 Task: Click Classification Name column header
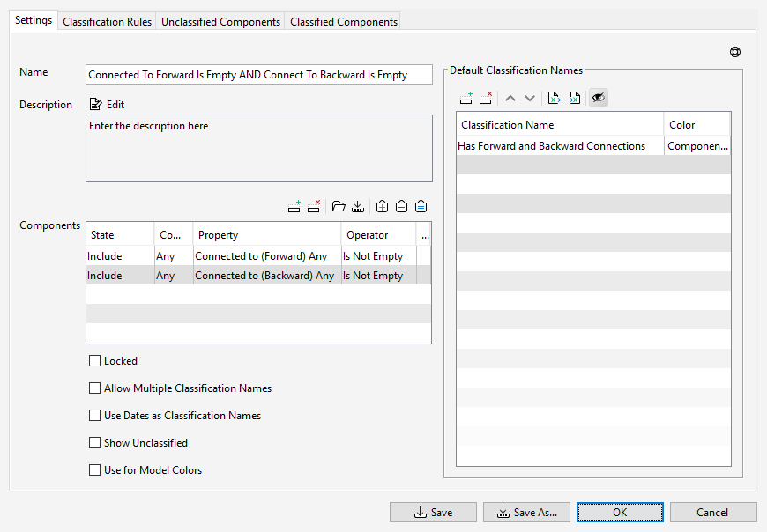[560, 125]
